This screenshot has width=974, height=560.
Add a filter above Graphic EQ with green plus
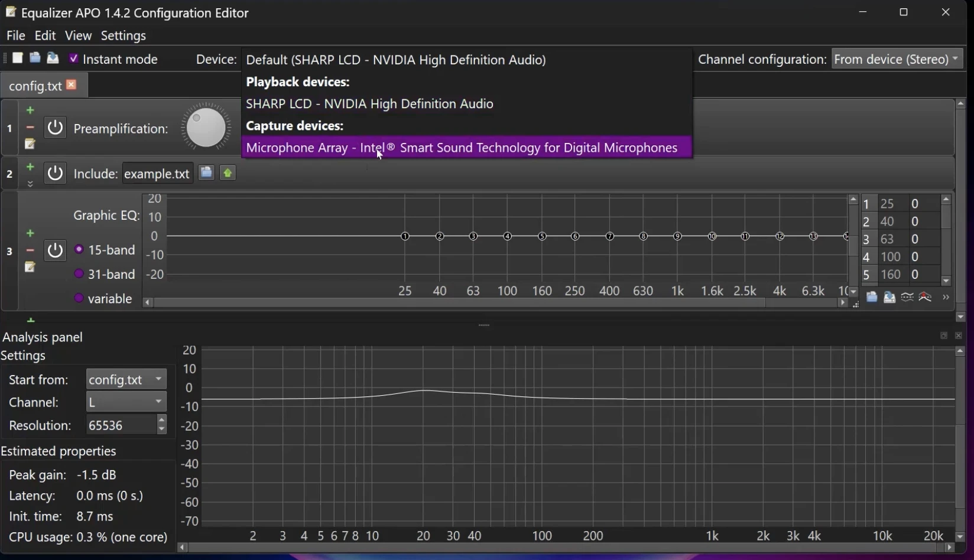30,233
